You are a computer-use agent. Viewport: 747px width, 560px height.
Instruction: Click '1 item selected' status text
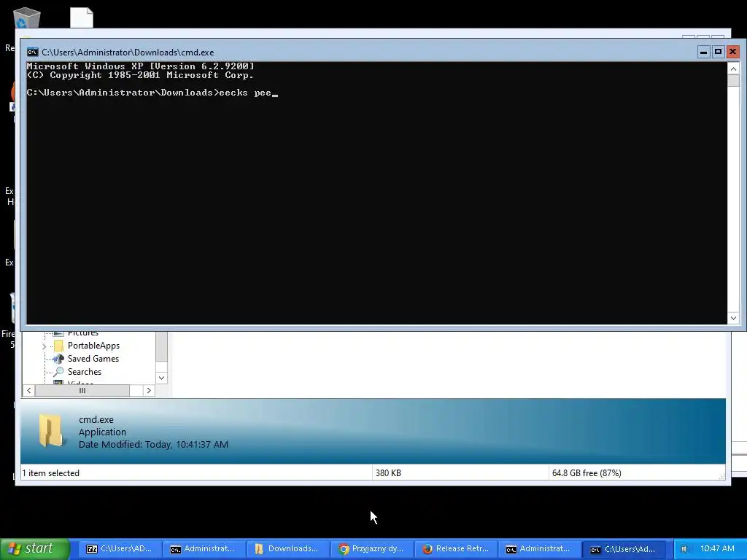(x=50, y=472)
